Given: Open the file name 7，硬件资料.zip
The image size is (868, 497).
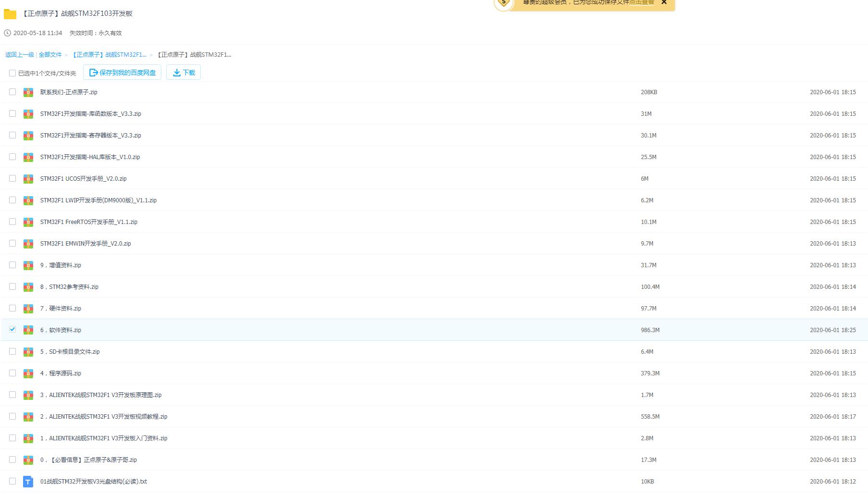Looking at the screenshot, I should [x=61, y=309].
